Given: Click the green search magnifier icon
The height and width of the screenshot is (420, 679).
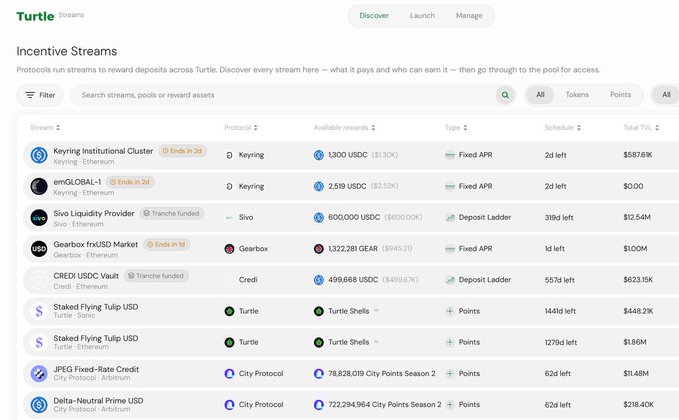Looking at the screenshot, I should coord(505,95).
